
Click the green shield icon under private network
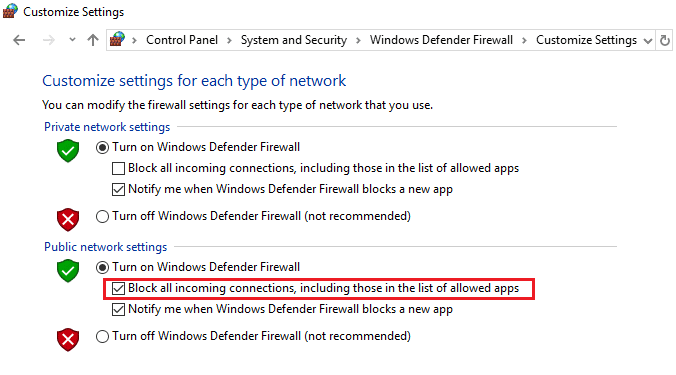(x=68, y=150)
